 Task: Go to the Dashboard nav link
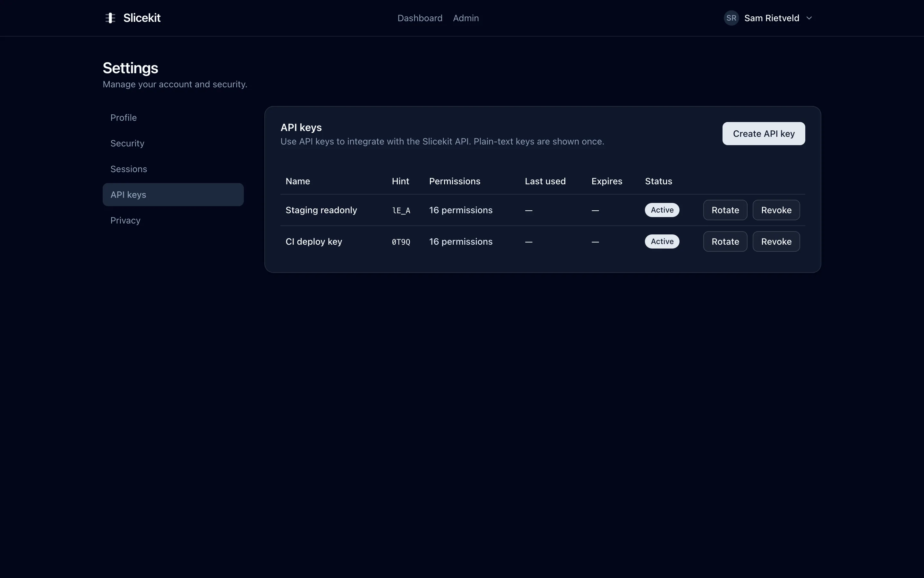click(420, 18)
